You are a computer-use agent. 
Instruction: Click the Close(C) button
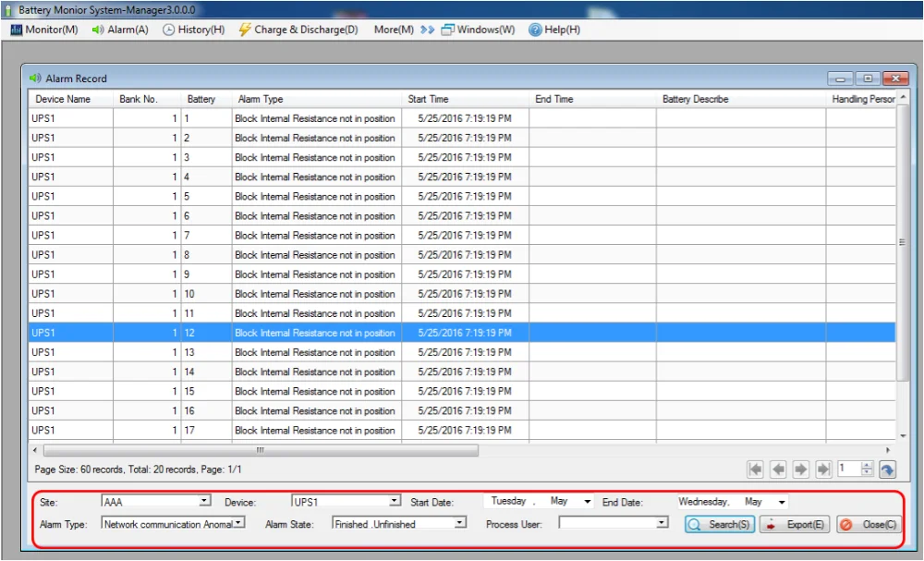869,524
